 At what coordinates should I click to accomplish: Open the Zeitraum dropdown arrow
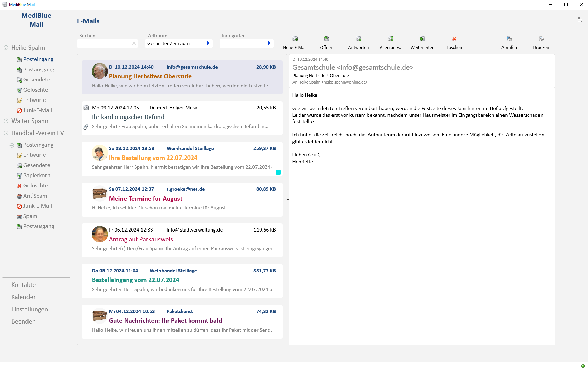click(x=208, y=43)
